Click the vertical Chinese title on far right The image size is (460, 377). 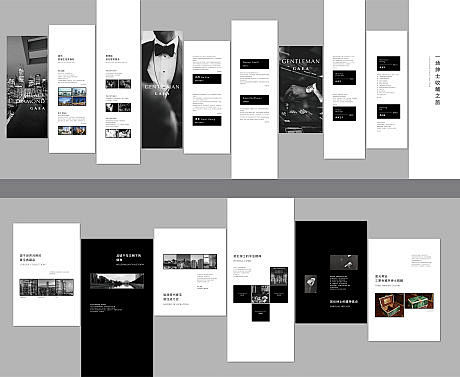(x=437, y=81)
